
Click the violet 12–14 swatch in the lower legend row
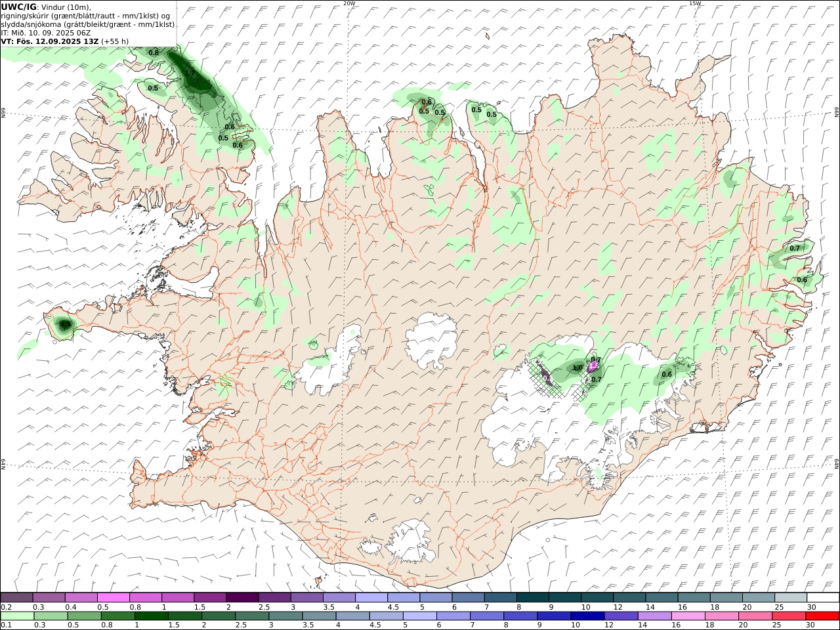(620, 616)
